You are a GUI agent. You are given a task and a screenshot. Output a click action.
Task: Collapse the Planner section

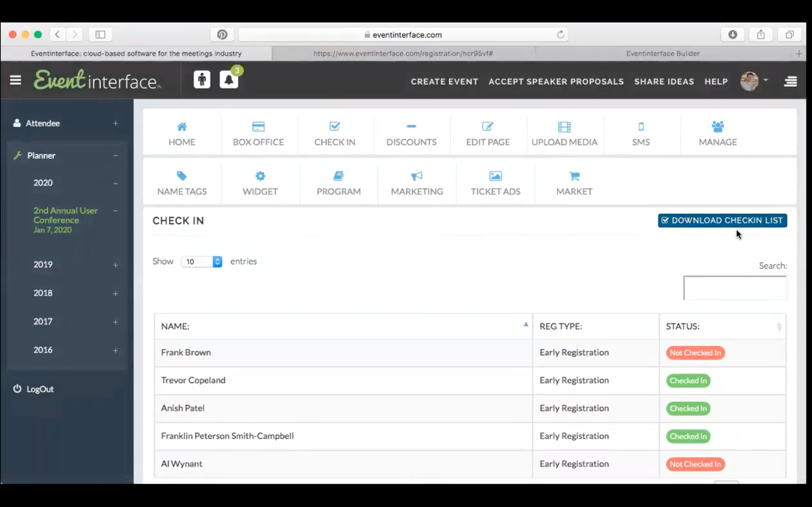[x=116, y=155]
